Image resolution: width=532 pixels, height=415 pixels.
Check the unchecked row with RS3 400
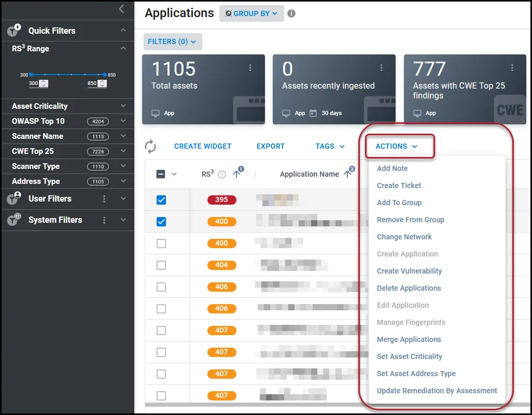coord(161,244)
